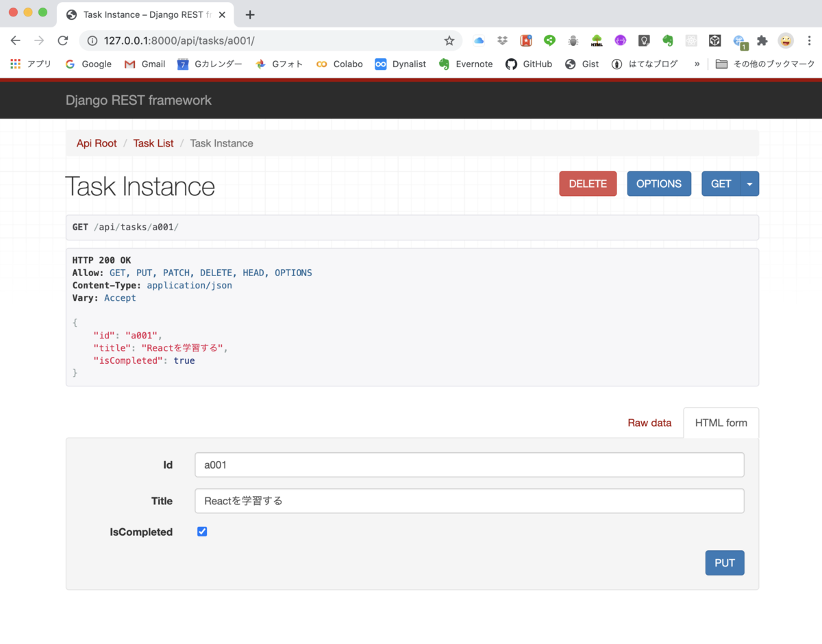The image size is (822, 644).
Task: Open the Gフォト bookmark
Action: click(279, 64)
